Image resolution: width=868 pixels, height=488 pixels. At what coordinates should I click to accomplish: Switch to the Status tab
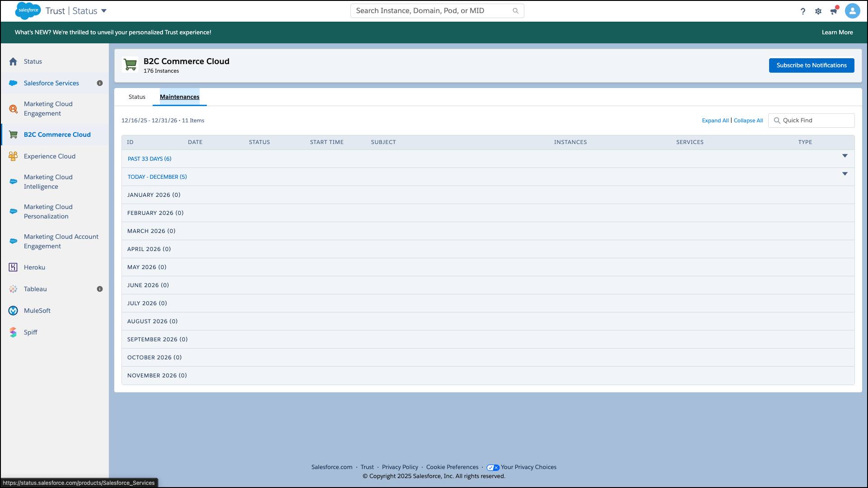(137, 97)
